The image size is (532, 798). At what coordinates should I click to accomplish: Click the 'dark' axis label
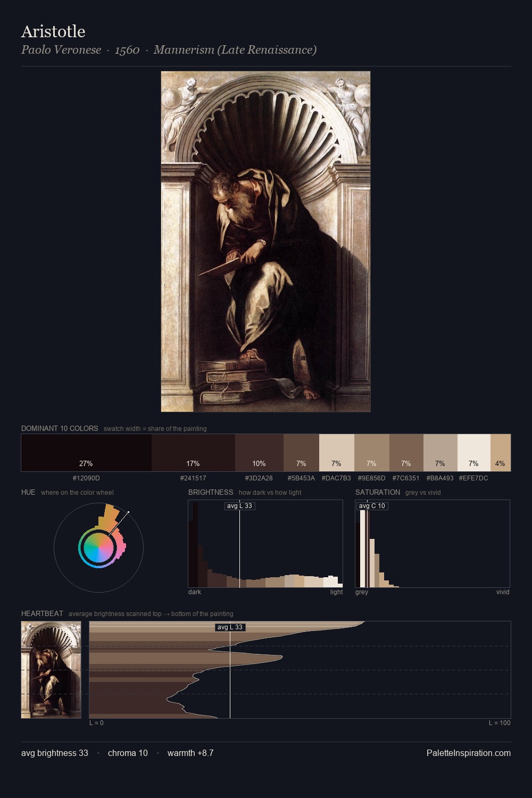pos(195,592)
